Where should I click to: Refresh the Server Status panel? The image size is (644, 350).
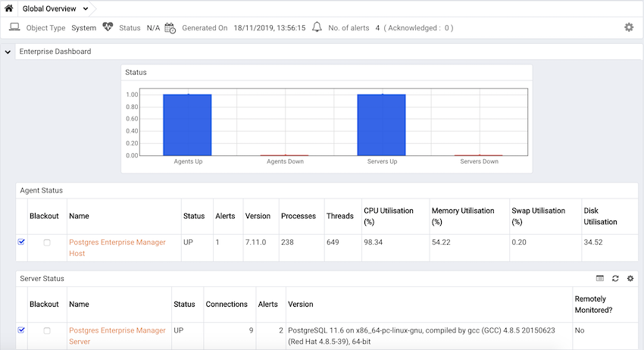(615, 278)
